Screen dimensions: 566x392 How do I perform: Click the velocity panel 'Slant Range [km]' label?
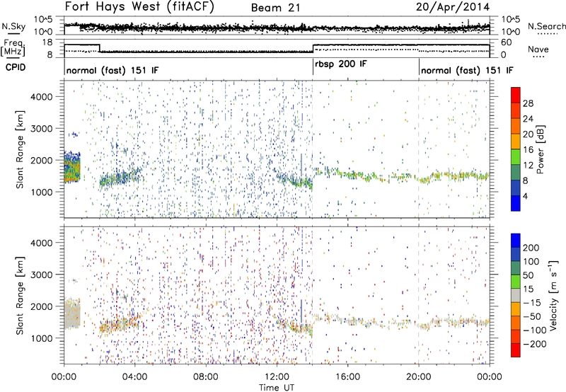(20, 296)
